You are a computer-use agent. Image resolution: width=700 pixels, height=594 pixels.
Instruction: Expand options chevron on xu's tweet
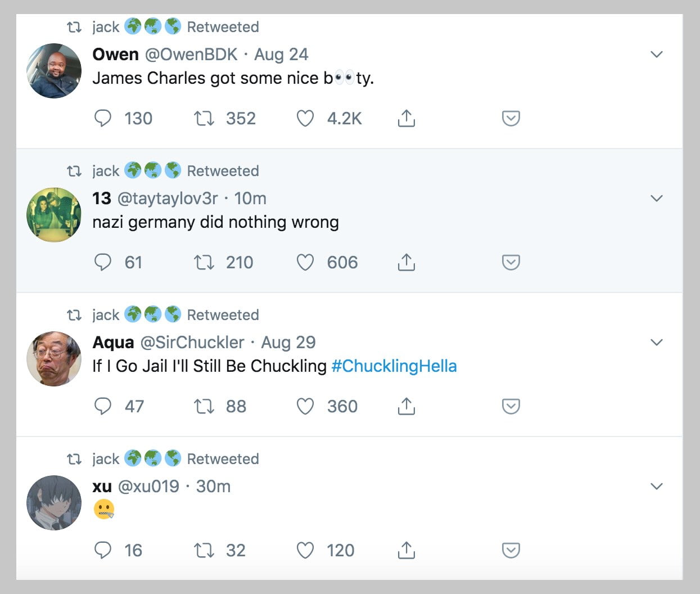pos(656,487)
